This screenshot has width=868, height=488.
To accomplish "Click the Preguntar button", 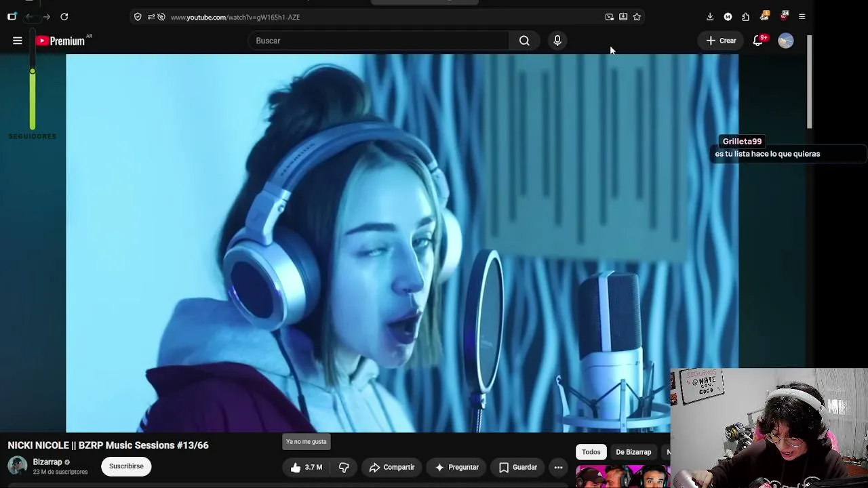I will (x=457, y=467).
